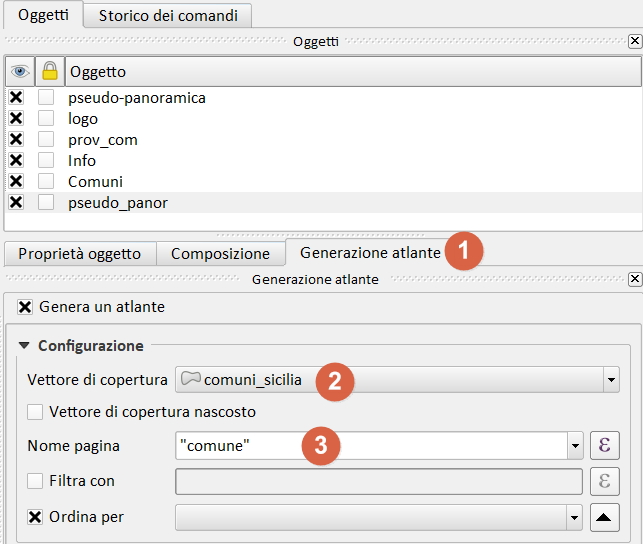Click the Filtra con expression button
Viewport: 643px width, 544px height.
click(604, 481)
